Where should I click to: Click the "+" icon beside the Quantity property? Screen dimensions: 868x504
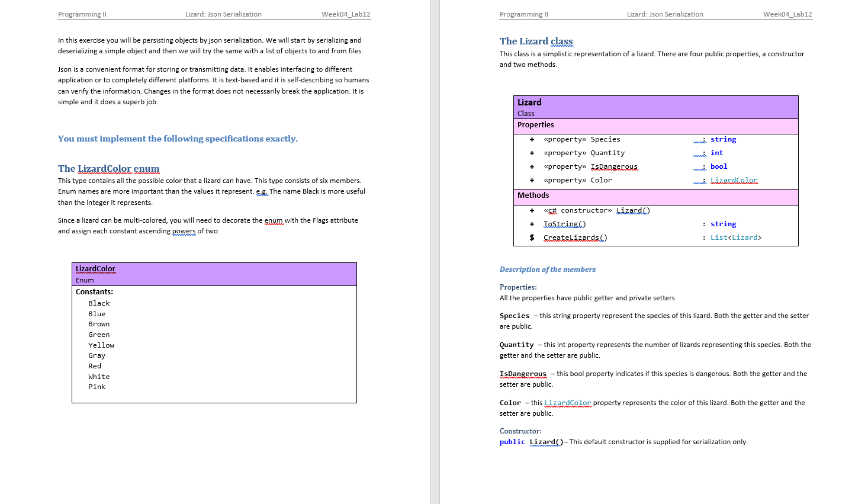point(531,153)
